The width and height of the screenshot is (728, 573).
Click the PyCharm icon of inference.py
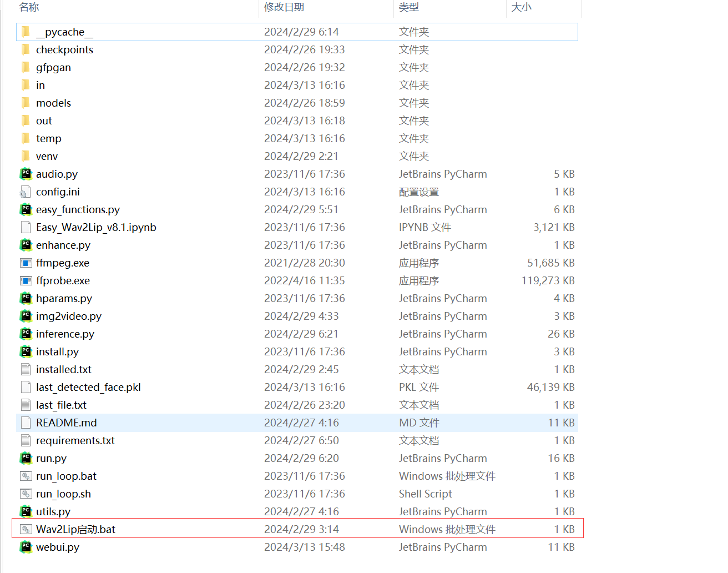coord(26,334)
